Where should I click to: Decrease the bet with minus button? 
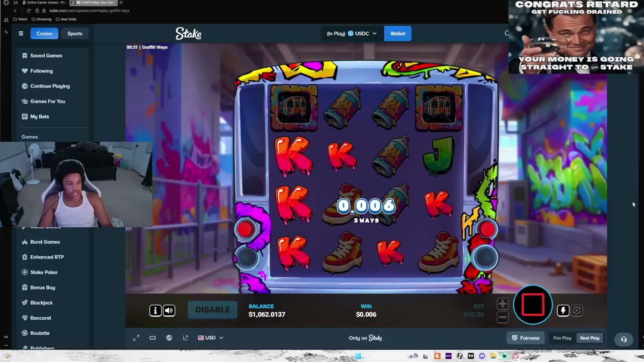coord(502,317)
